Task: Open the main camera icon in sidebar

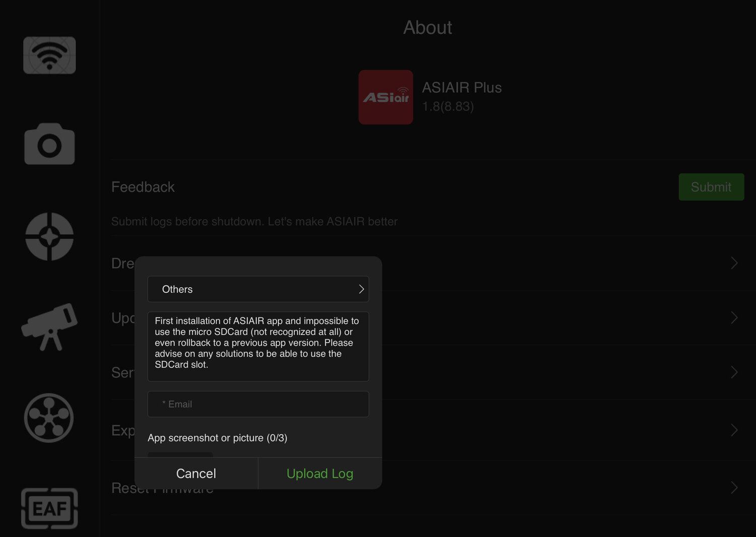Action: coord(49,144)
